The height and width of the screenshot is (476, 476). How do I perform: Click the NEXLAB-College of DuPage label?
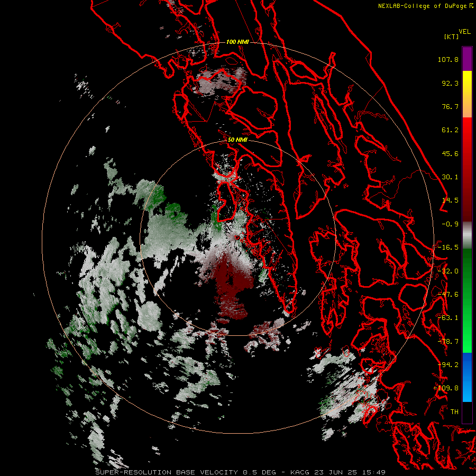423,6
